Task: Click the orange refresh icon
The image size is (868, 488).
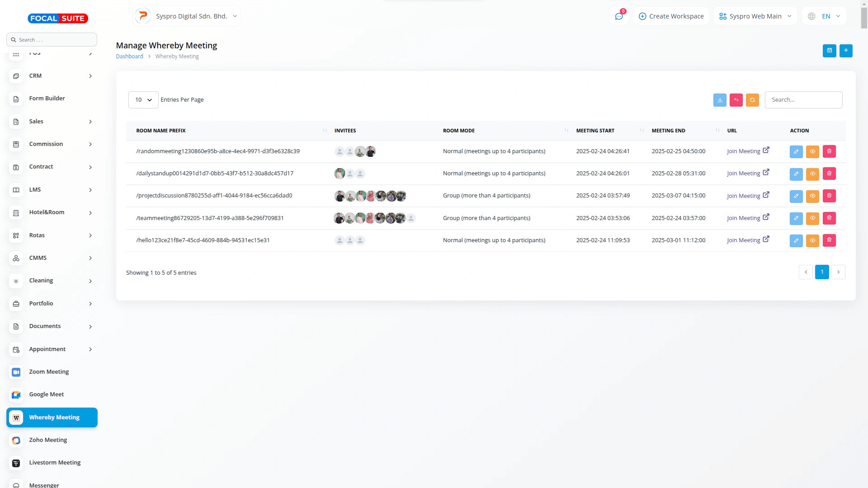Action: (x=752, y=100)
